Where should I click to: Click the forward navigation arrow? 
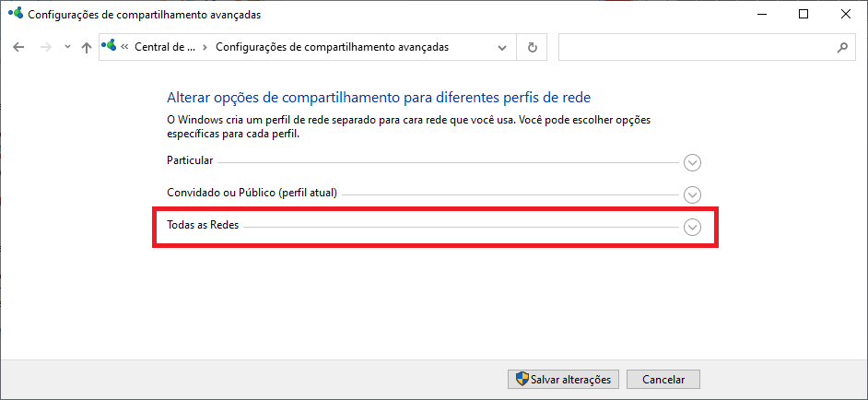pos(45,47)
